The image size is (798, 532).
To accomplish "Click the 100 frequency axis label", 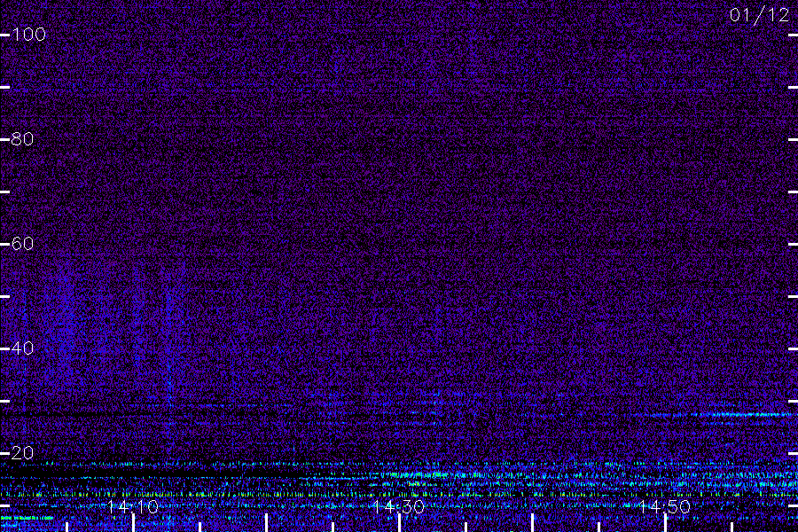I will coord(28,34).
